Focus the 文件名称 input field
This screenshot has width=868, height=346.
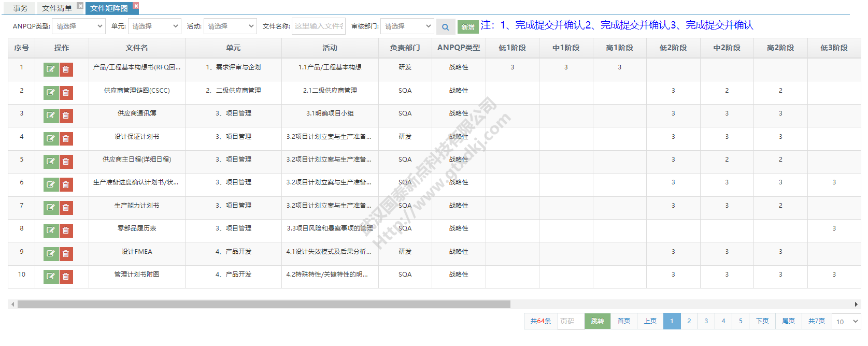318,26
